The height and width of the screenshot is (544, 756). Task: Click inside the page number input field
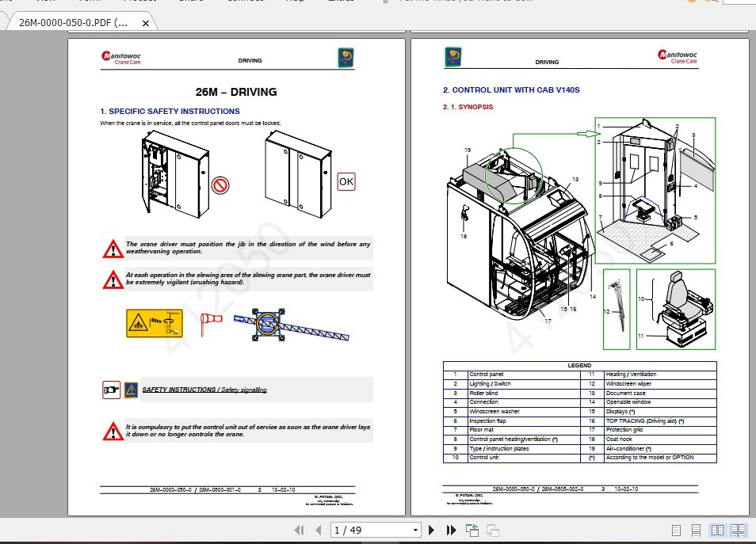[357, 529]
